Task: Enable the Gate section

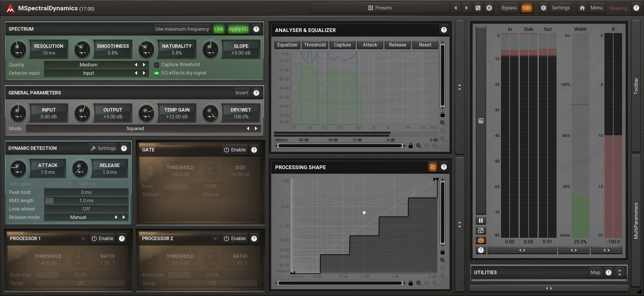Action: pos(235,150)
